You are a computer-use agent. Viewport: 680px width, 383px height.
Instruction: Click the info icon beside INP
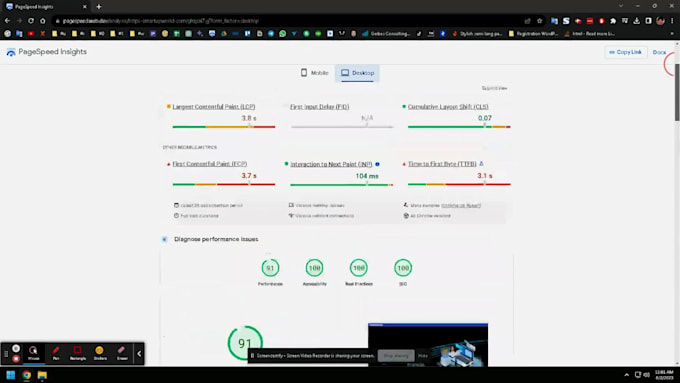377,164
